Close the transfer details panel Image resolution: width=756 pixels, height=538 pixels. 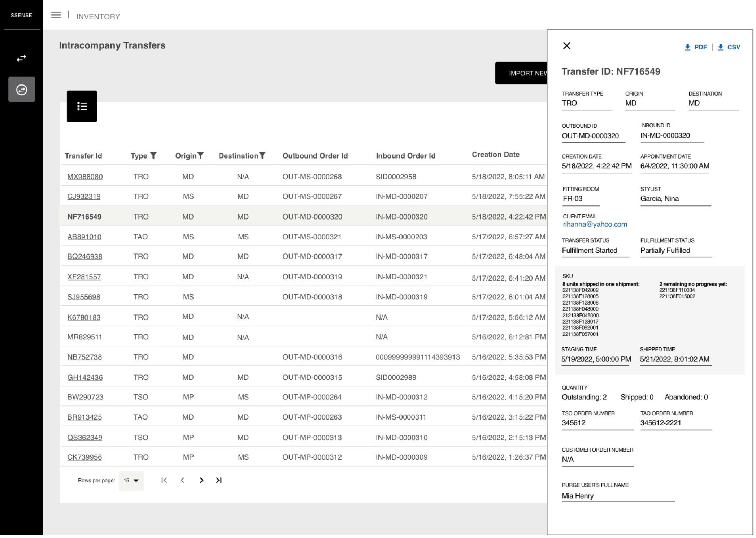click(x=566, y=46)
